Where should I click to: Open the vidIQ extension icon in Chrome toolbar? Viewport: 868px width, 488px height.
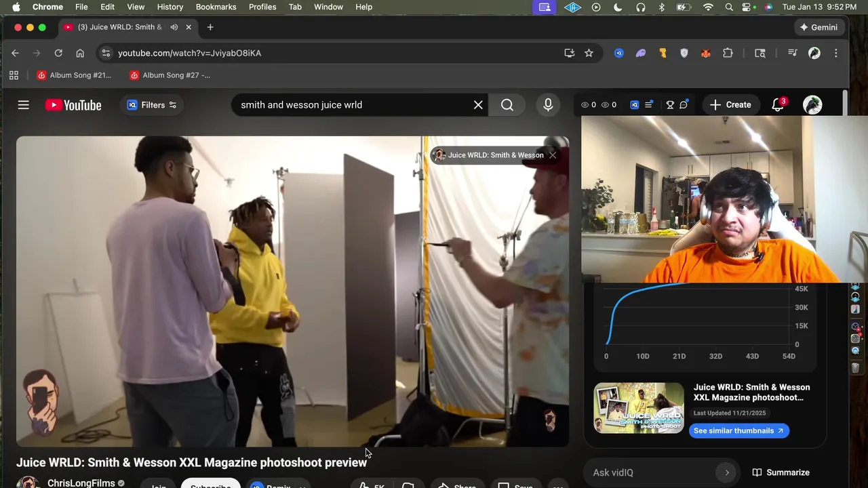tap(619, 53)
